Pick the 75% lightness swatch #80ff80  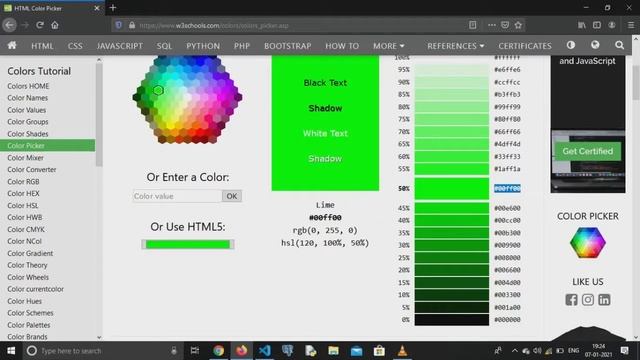[451, 119]
